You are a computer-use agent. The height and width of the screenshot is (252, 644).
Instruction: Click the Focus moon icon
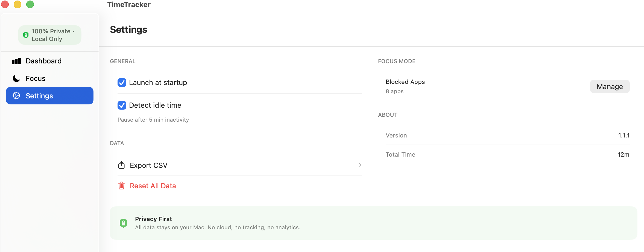[x=16, y=78]
